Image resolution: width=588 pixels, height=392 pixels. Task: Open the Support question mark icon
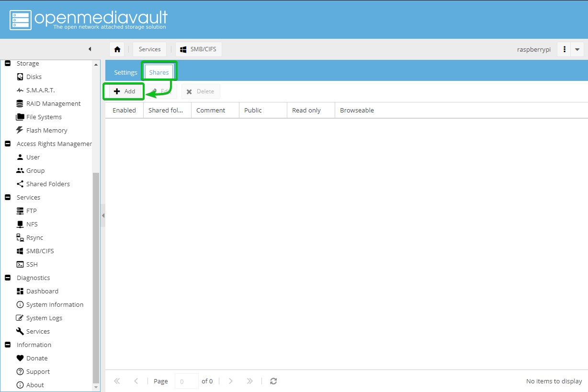click(20, 371)
